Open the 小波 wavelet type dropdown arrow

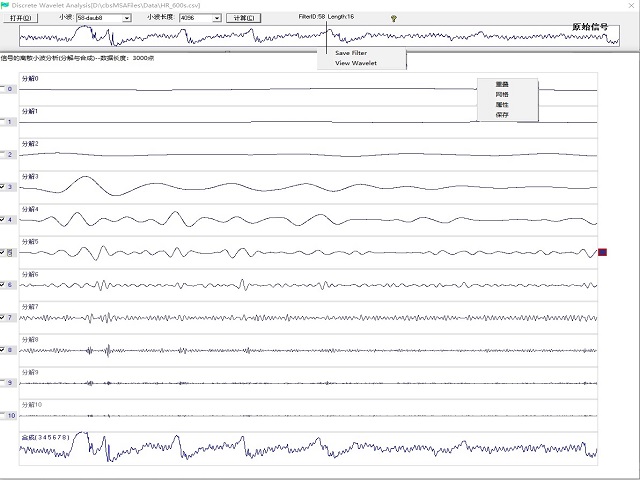click(127, 18)
